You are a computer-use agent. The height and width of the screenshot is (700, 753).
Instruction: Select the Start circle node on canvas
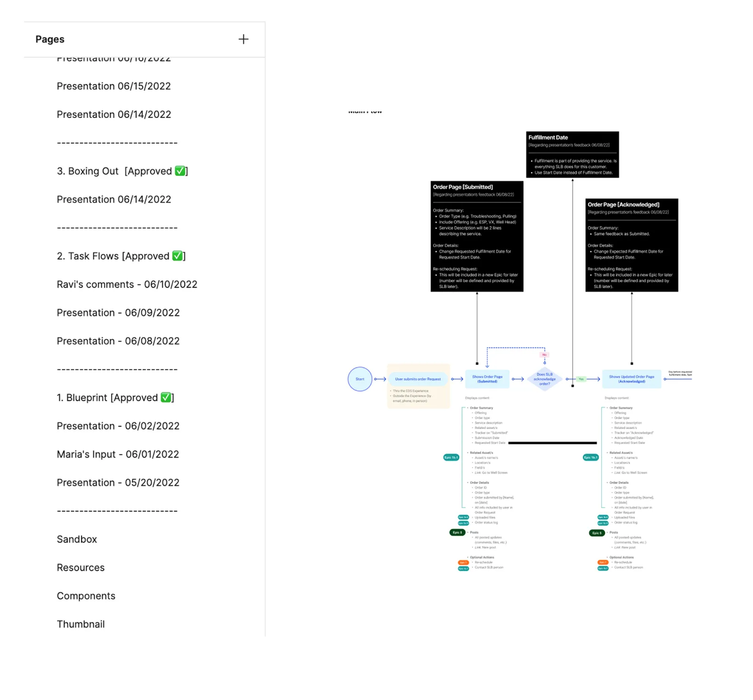(x=360, y=379)
